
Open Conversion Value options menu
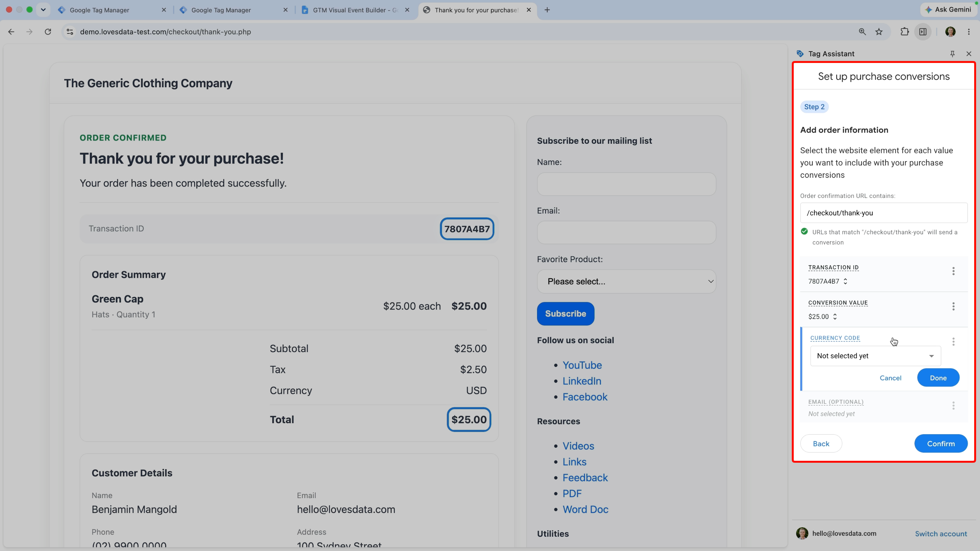coord(953,306)
